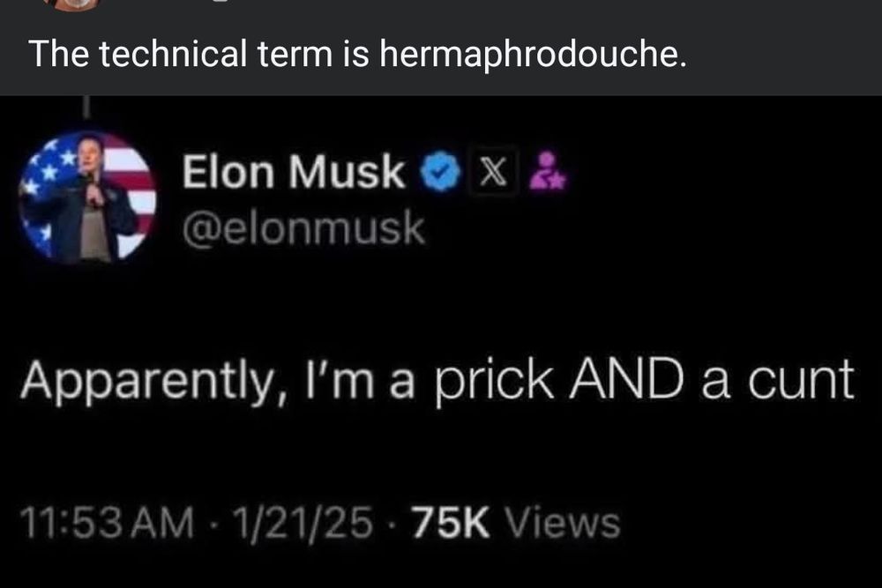The width and height of the screenshot is (882, 588).
Task: Select the word hermaphrodouche in the caption
Action: [x=533, y=56]
